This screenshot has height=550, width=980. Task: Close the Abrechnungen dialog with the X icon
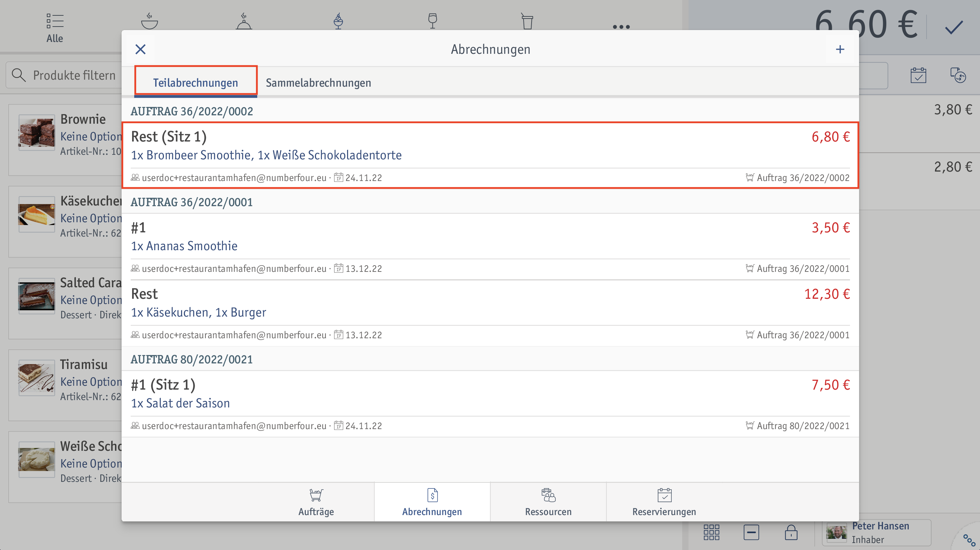[140, 49]
